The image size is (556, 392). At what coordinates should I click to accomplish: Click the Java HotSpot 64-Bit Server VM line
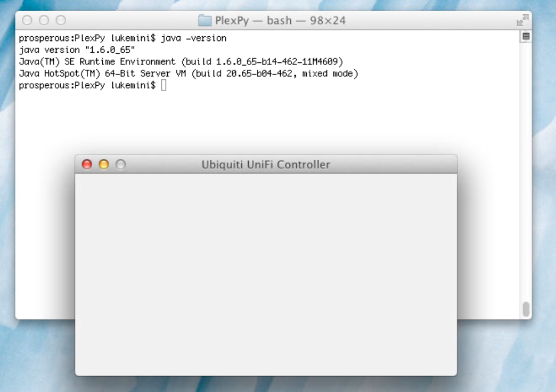(x=188, y=73)
